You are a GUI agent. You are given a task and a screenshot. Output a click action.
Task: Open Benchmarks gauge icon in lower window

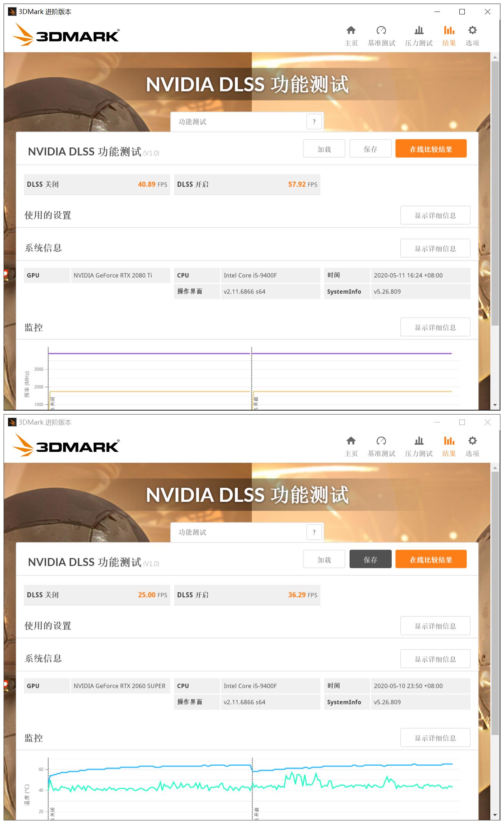381,440
